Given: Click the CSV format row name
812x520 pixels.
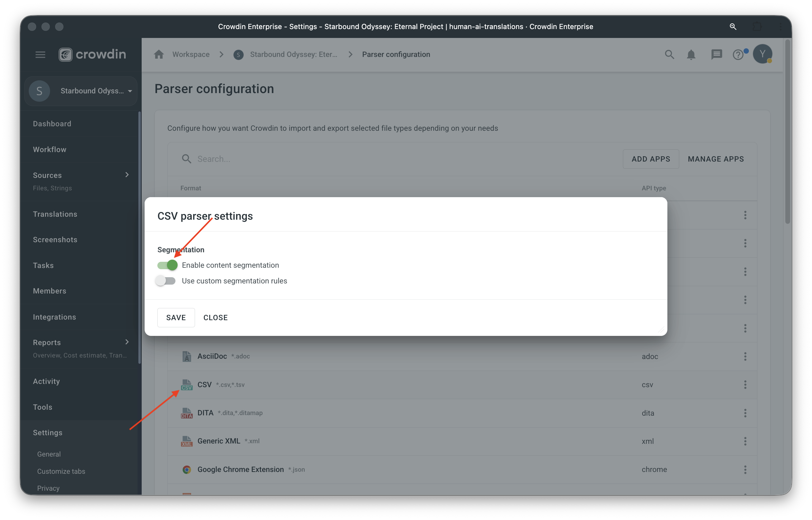Looking at the screenshot, I should pyautogui.click(x=204, y=385).
